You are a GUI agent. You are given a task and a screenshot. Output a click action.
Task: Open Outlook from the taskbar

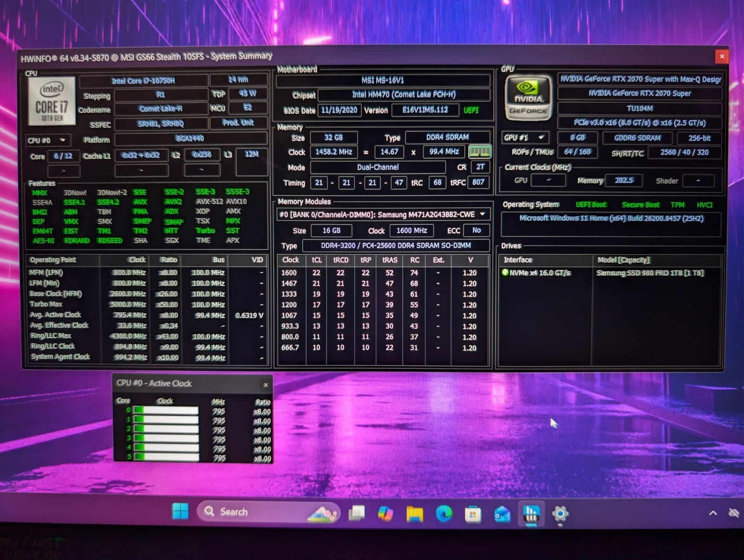pyautogui.click(x=502, y=514)
